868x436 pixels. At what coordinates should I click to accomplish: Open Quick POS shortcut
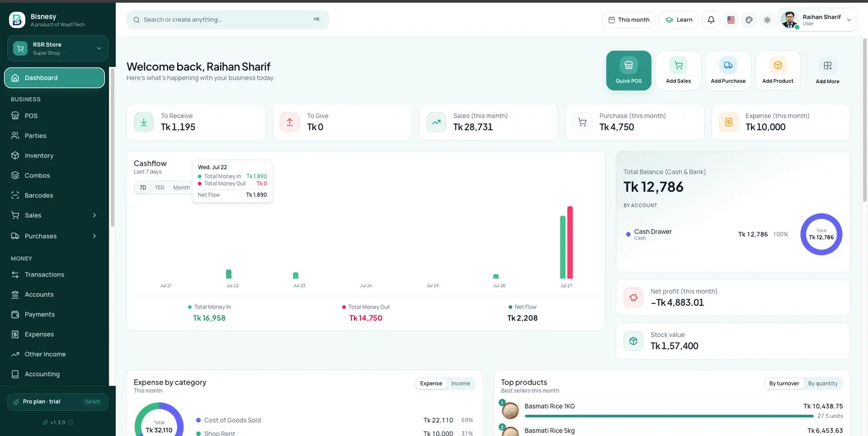coord(629,71)
